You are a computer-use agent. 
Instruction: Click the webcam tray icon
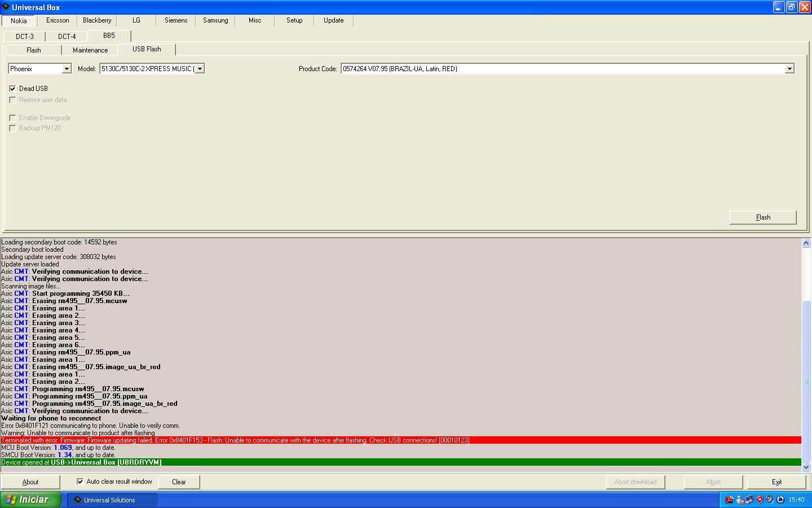click(x=770, y=500)
